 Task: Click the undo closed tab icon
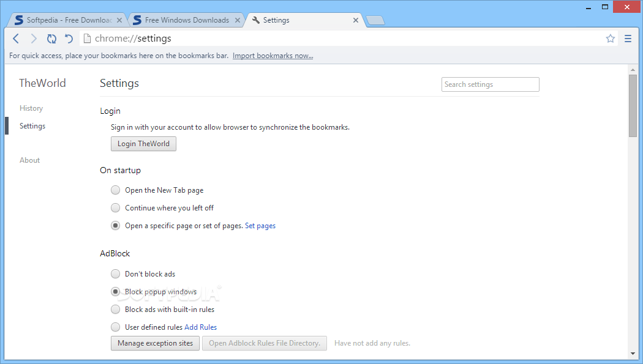click(x=69, y=39)
